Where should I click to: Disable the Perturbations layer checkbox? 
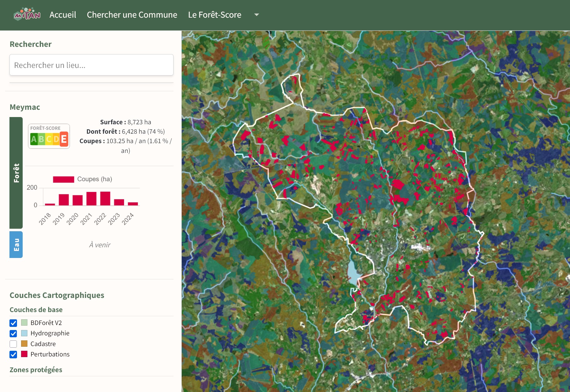click(x=13, y=355)
